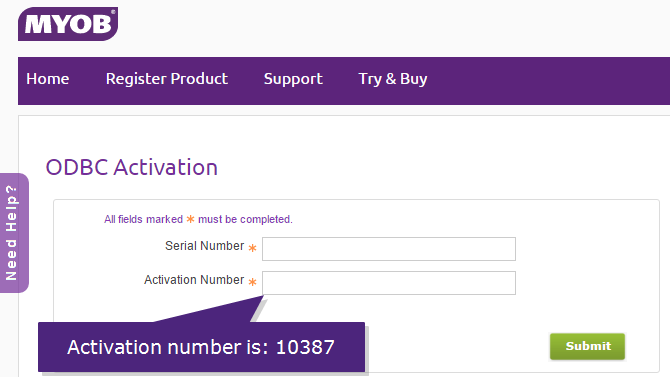
Task: Click the 'Activation number is' callout text
Action: (x=168, y=347)
